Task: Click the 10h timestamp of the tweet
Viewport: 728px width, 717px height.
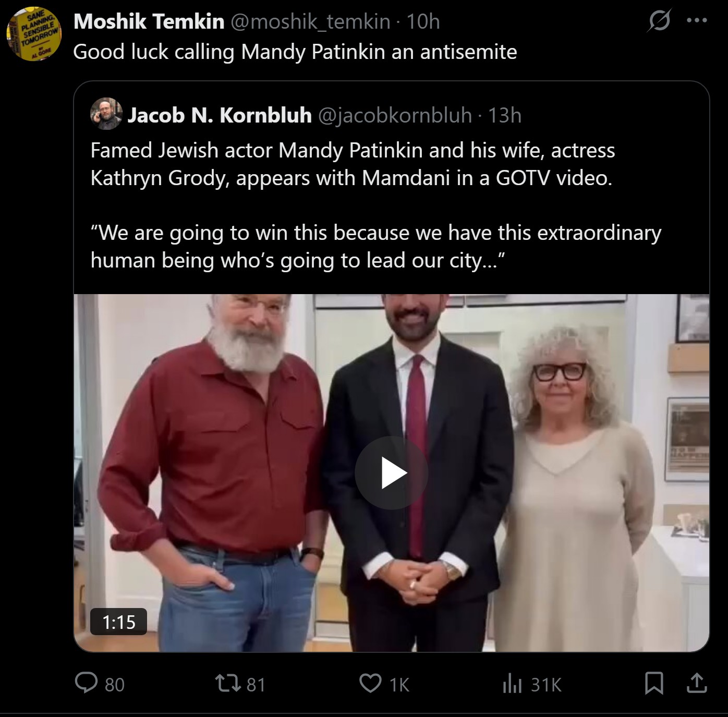Action: [423, 21]
